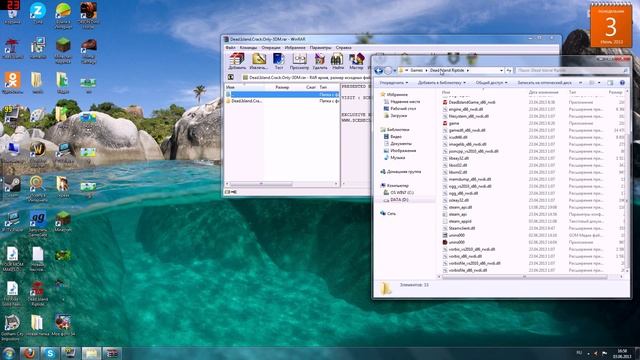Sort Explorer files by Тип column

click(572, 92)
